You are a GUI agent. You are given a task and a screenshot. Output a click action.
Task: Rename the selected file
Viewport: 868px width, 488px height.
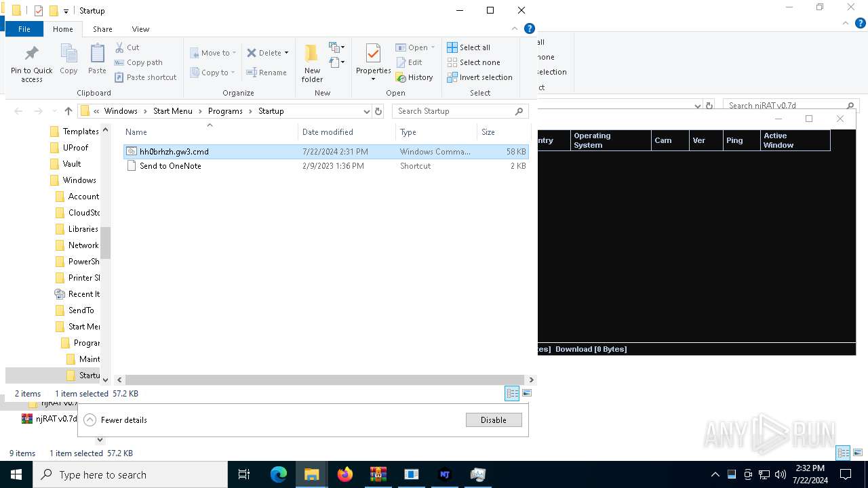coord(267,73)
